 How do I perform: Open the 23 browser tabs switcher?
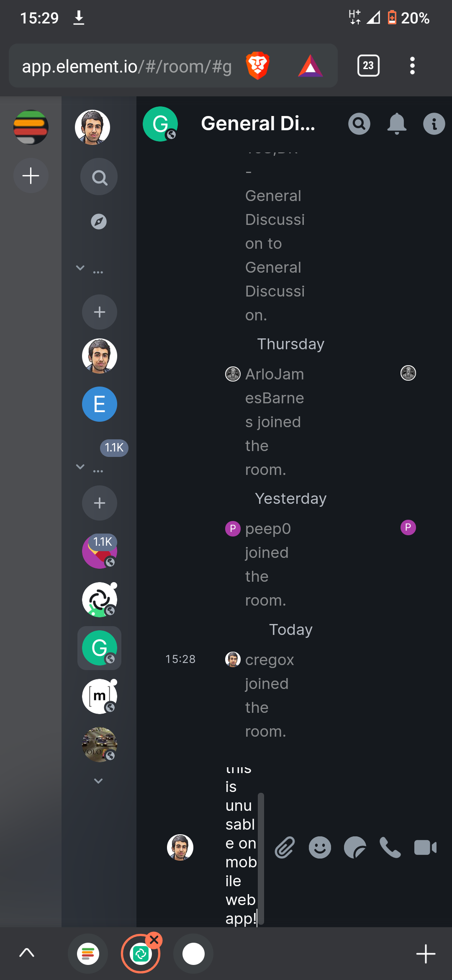coord(368,66)
